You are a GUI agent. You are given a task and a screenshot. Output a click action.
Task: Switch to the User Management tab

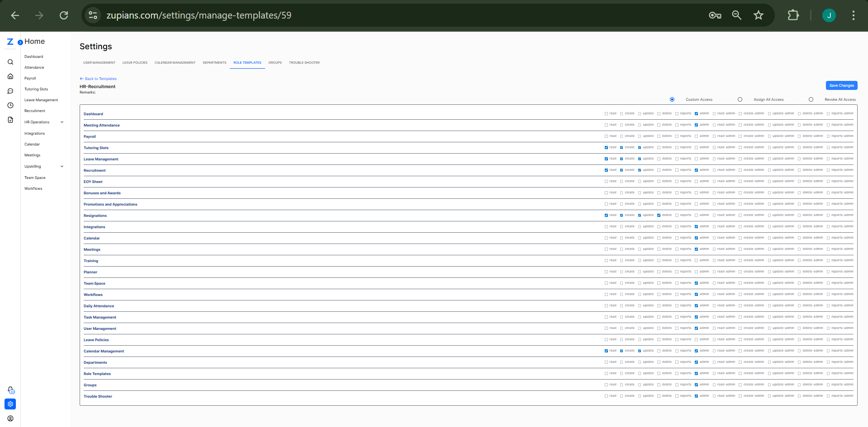[99, 63]
